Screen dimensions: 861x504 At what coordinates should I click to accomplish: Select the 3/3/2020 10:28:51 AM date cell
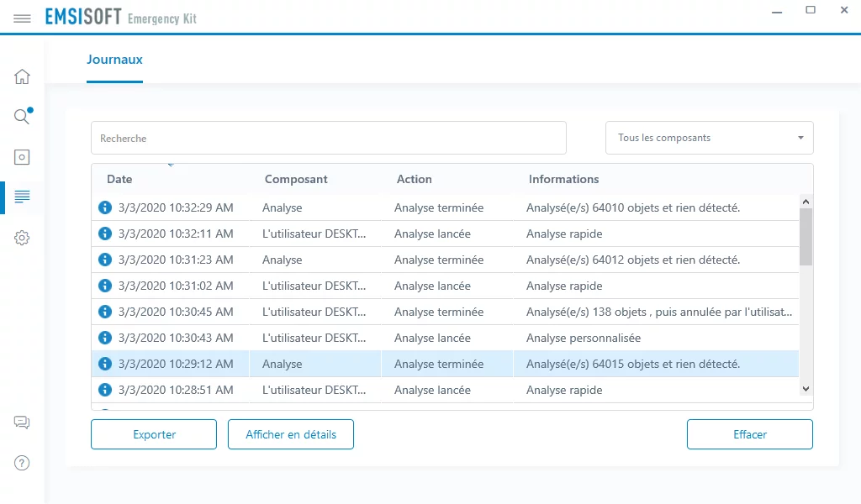tap(176, 390)
